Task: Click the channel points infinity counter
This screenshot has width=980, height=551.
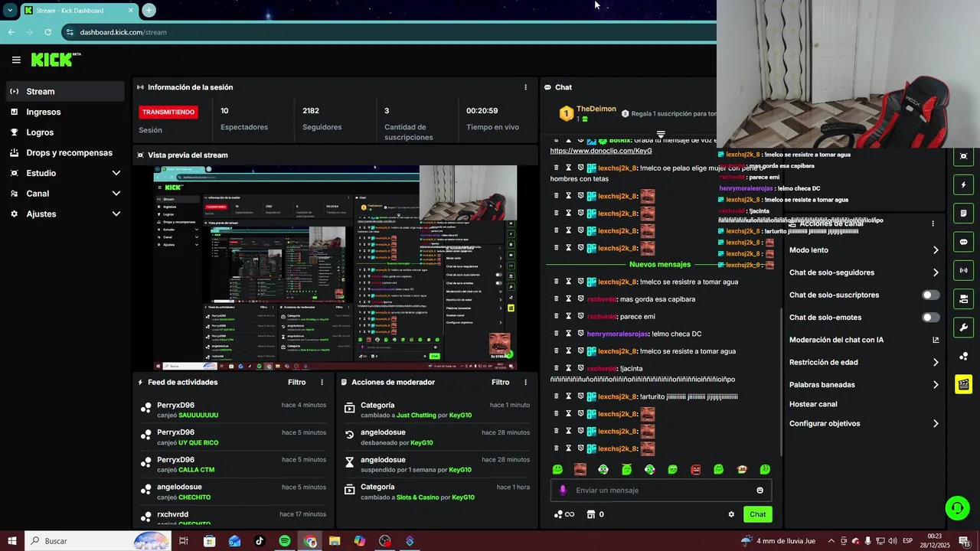Action: (563, 514)
